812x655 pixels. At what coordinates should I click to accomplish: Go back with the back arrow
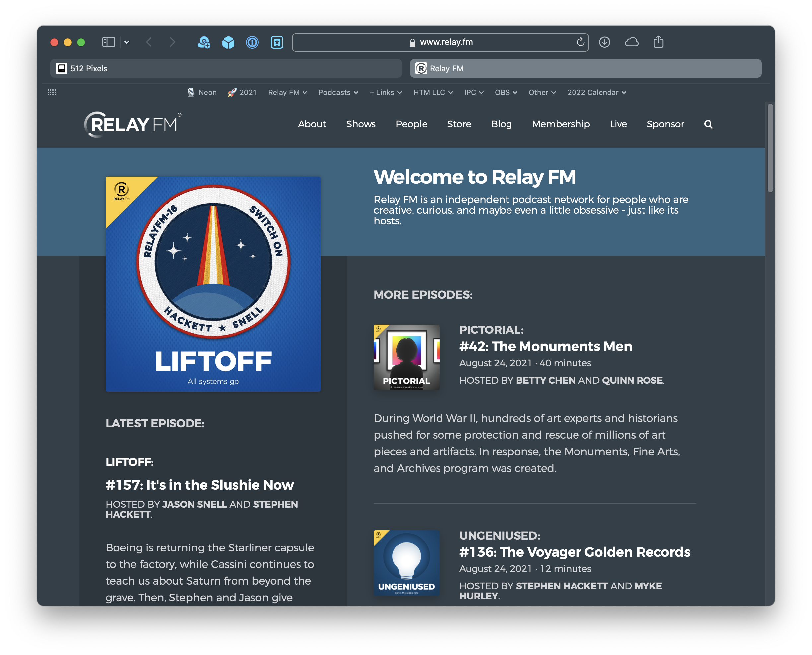149,42
